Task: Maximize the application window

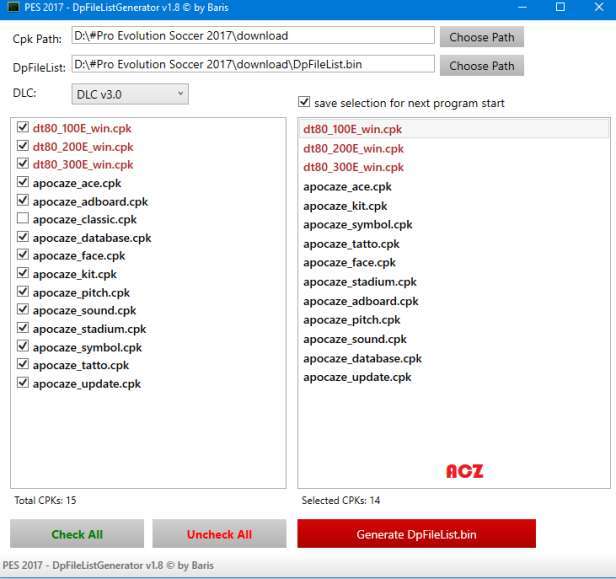Action: point(560,8)
